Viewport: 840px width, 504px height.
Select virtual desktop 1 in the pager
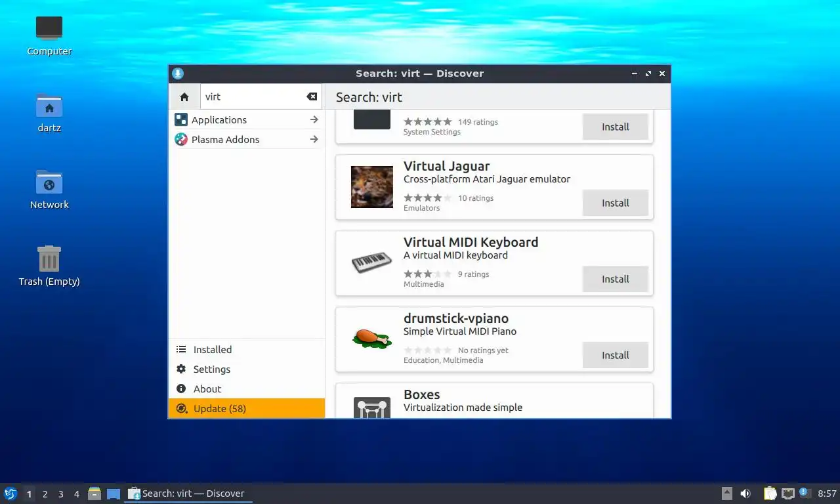point(29,494)
